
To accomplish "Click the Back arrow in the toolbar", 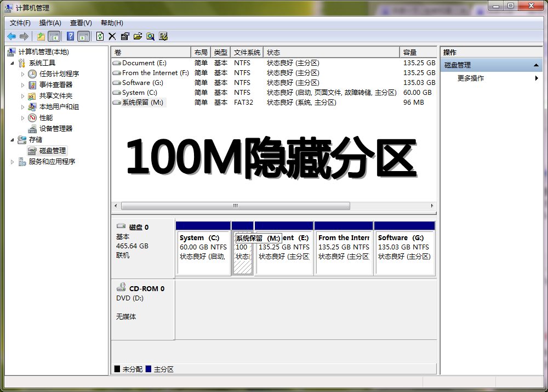I will pos(12,36).
